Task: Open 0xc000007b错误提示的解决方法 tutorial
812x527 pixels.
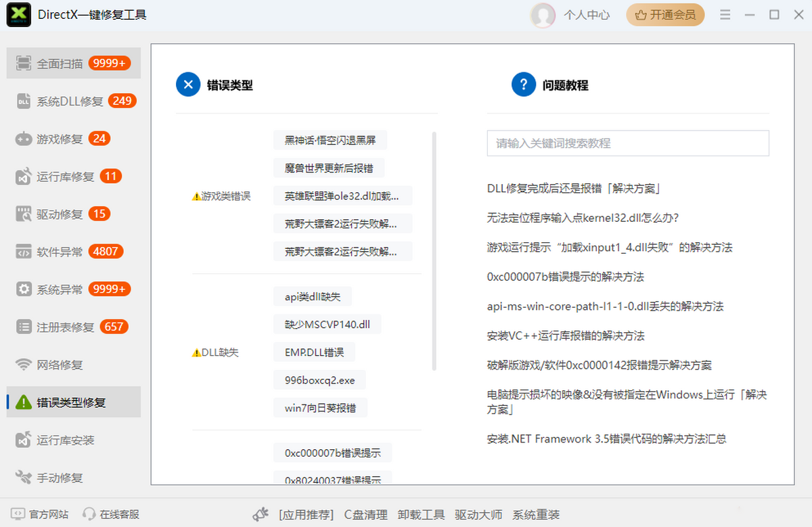Action: (566, 277)
